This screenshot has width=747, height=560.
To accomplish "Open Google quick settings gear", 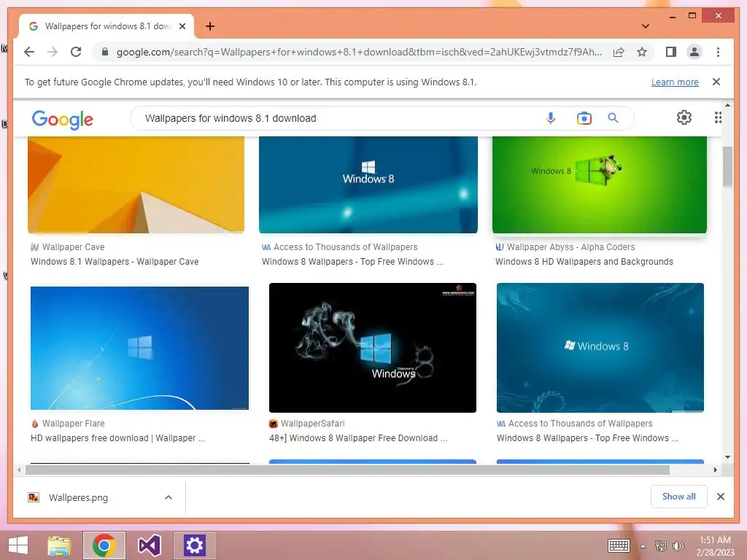I will point(684,117).
